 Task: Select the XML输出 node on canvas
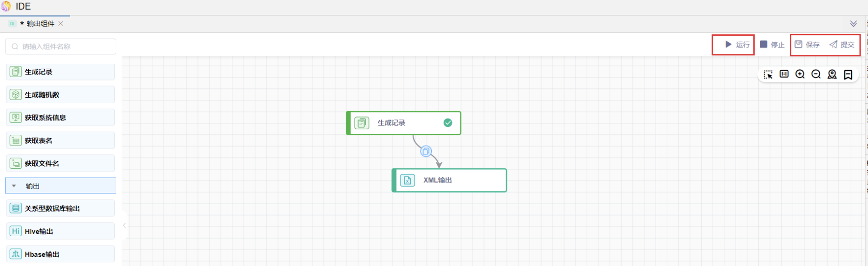(449, 180)
